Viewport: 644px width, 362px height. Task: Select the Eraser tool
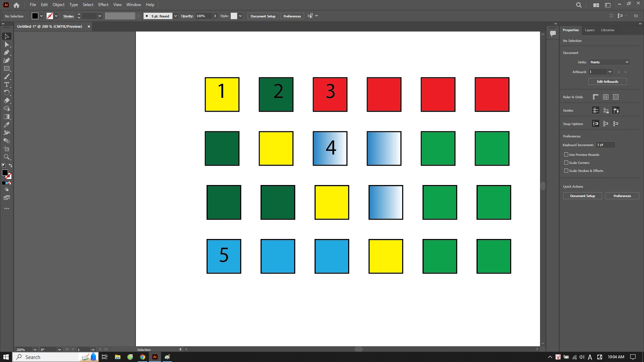(x=6, y=101)
